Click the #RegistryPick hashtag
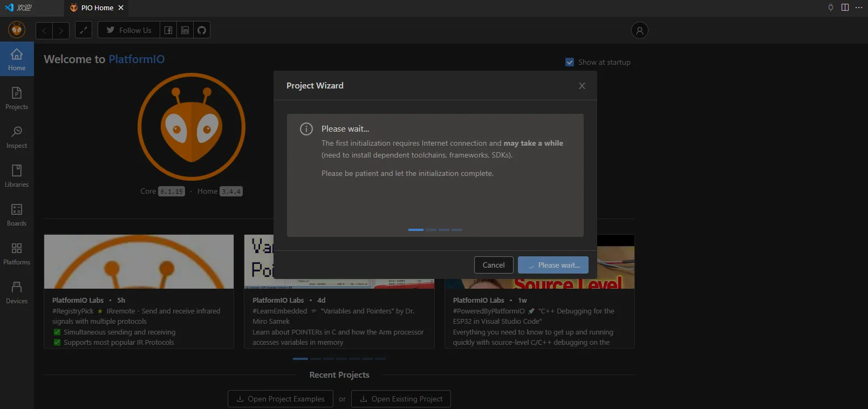This screenshot has width=868, height=409. pos(73,311)
